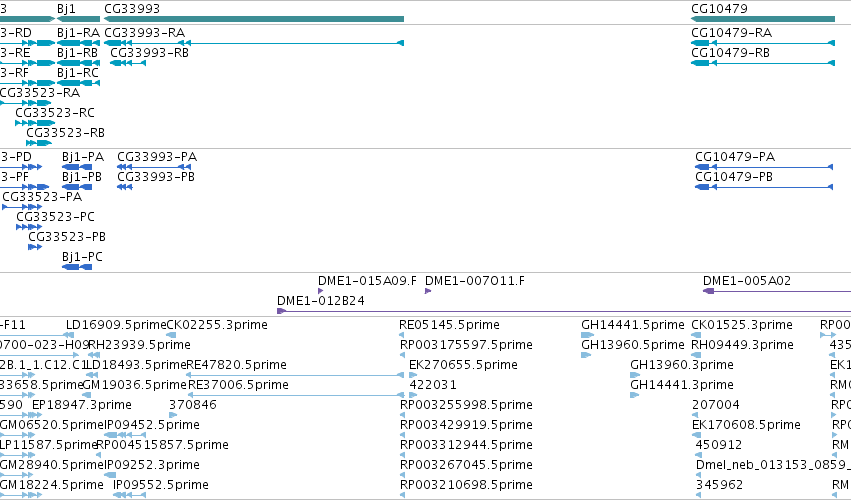
Task: Select the GH14441.3prime EST label
Action: point(682,385)
